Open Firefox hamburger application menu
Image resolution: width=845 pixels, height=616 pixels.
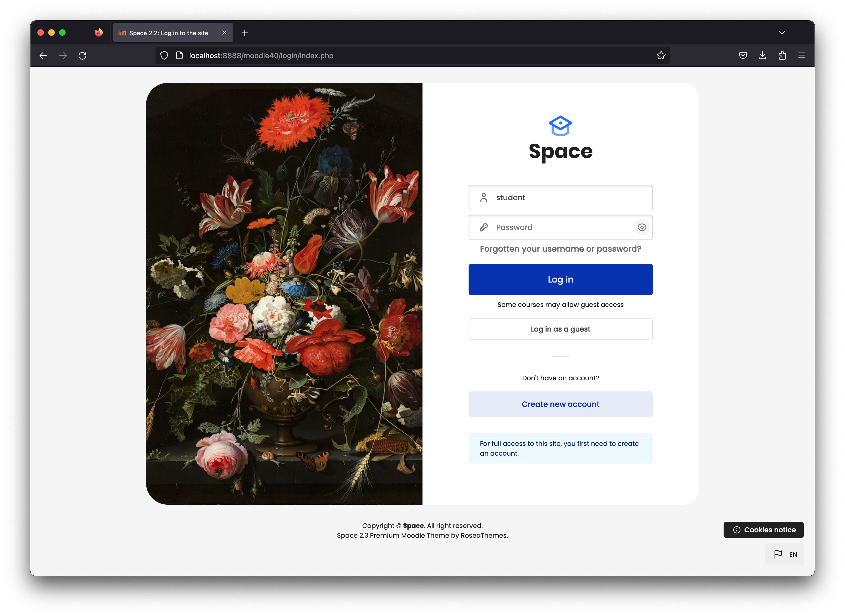click(x=801, y=56)
